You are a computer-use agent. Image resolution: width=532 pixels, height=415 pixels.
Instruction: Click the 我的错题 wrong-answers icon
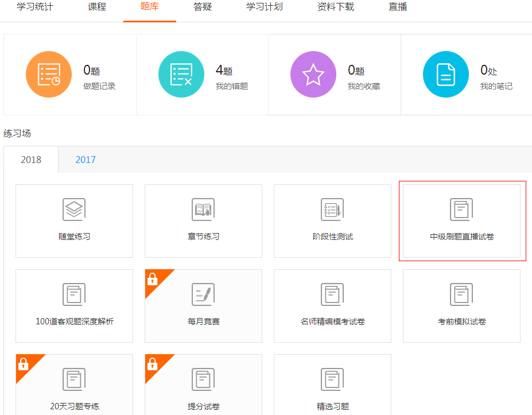click(x=181, y=74)
